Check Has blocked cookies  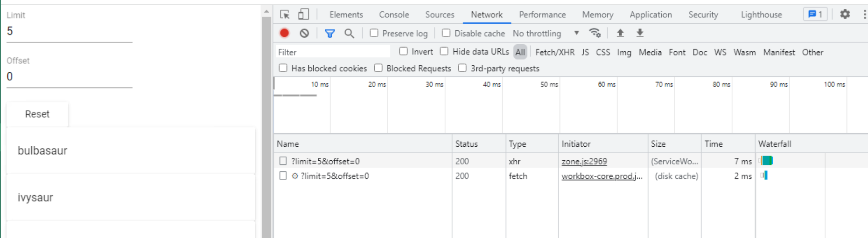coord(283,68)
